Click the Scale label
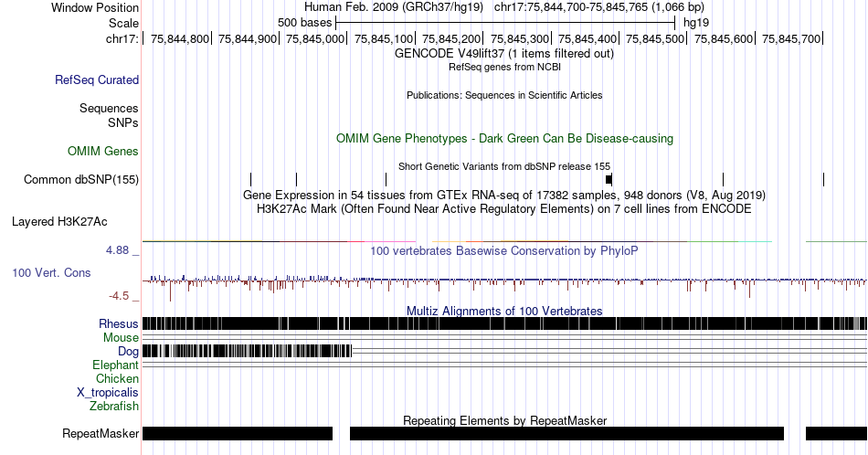This screenshot has height=455, width=868. tap(123, 23)
